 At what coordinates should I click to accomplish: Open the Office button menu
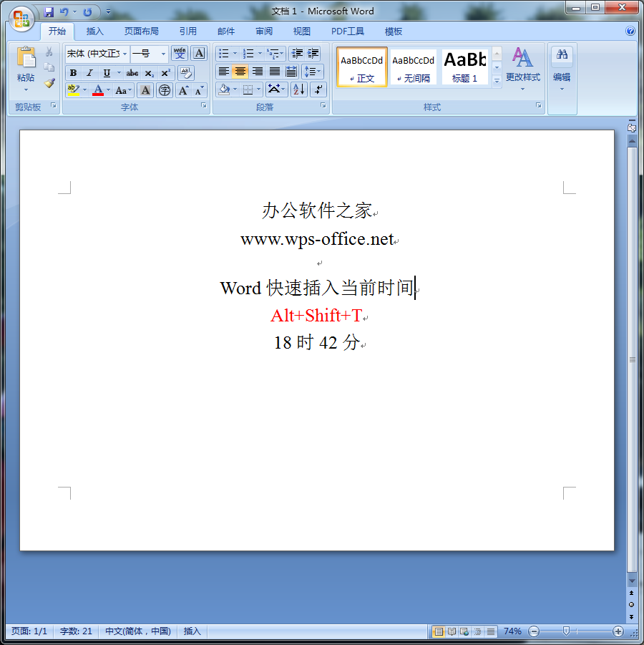[21, 19]
